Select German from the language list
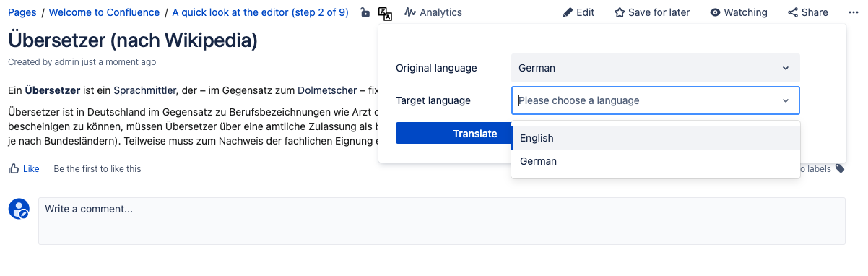 pos(656,161)
